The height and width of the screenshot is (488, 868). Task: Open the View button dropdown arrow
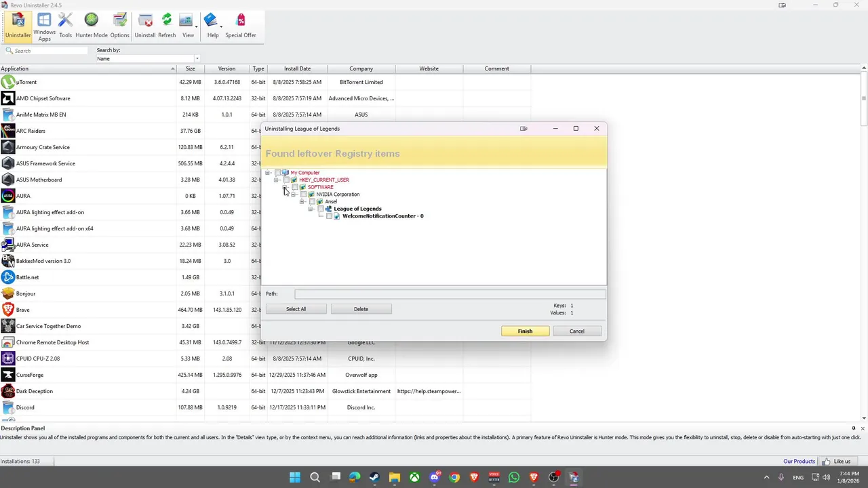(x=196, y=27)
